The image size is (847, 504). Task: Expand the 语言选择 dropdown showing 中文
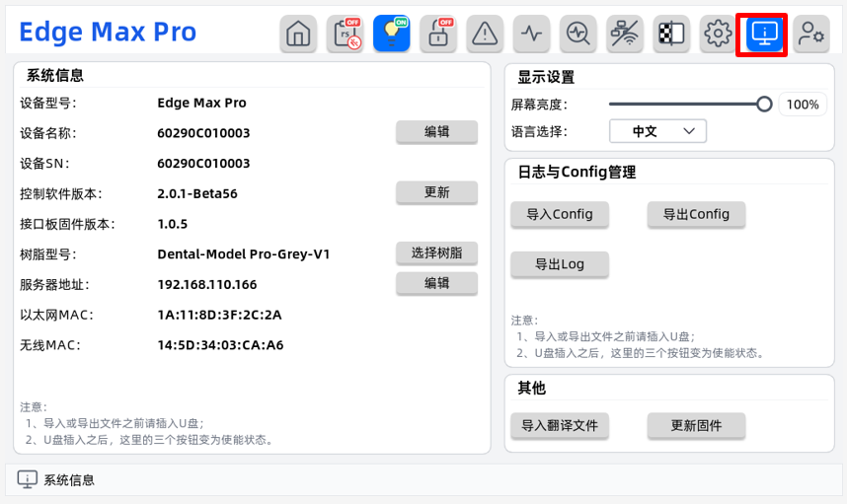pos(657,131)
